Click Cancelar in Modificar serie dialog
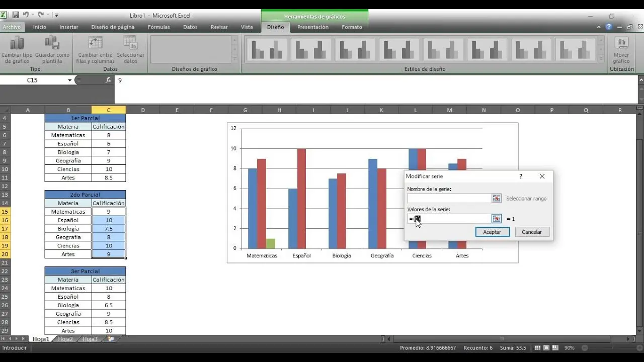 coord(532,232)
